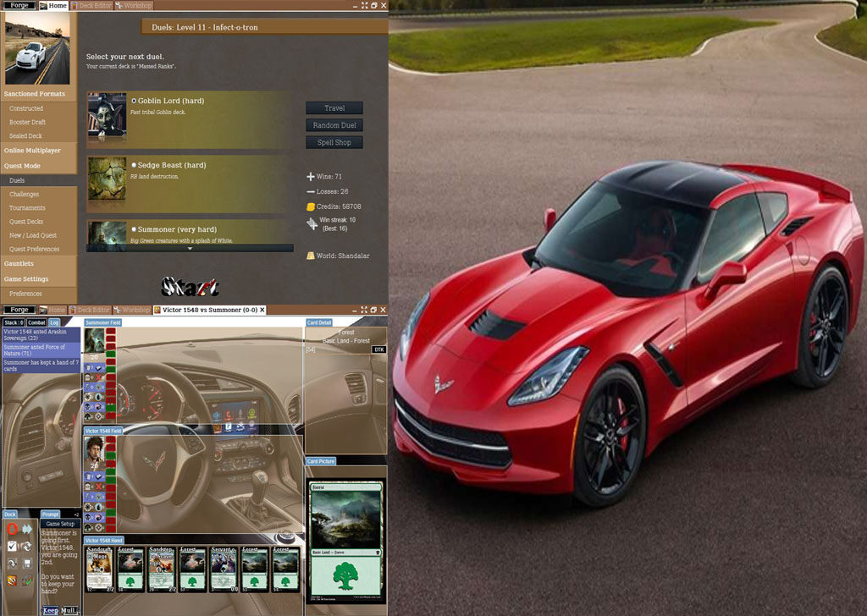Click the Open Layout curved arrow icon
Viewport: 867px width, 616px height.
coord(13,563)
